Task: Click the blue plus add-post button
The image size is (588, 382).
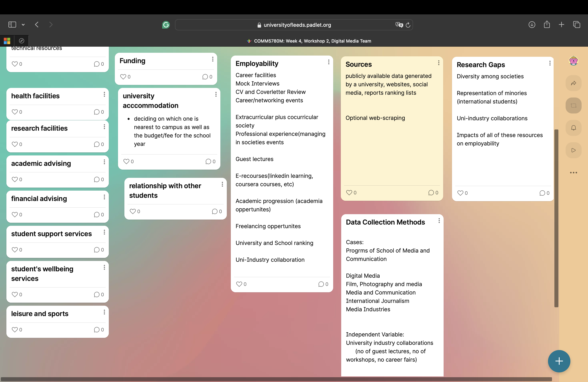Action: click(559, 361)
